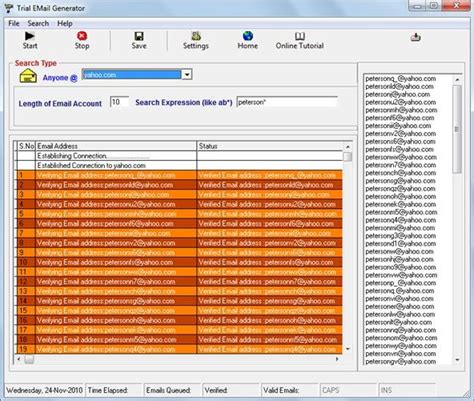The image size is (474, 401).
Task: Click Status cell for petersonm5@yahoo.com in row 18
Action: tap(270, 339)
